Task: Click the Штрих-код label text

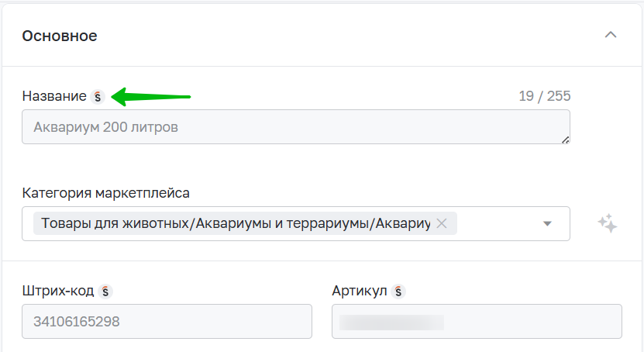Action: click(x=58, y=292)
